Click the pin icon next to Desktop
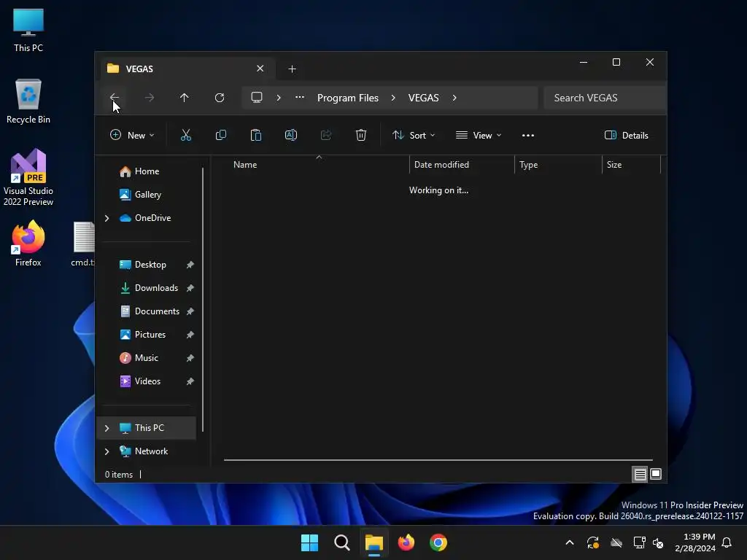Screen dimensions: 747x560 pos(190,265)
